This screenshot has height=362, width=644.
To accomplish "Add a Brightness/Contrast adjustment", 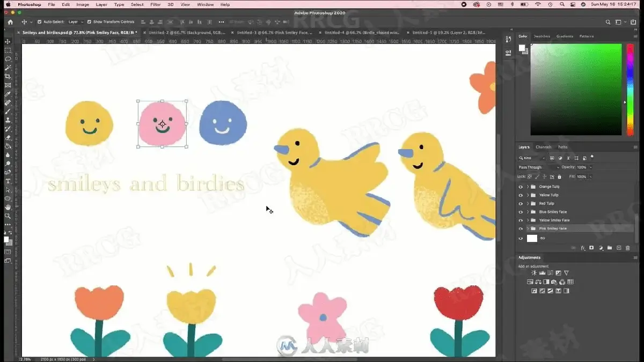I will 534,273.
